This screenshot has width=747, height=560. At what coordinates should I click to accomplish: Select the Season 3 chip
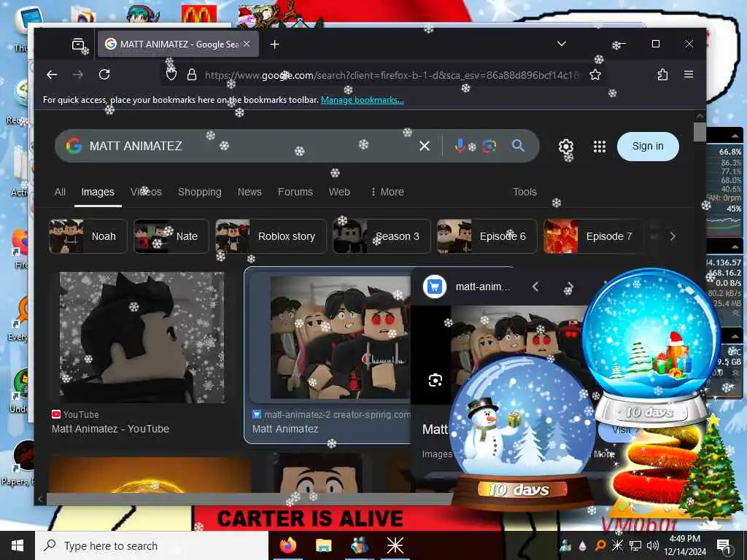click(381, 236)
